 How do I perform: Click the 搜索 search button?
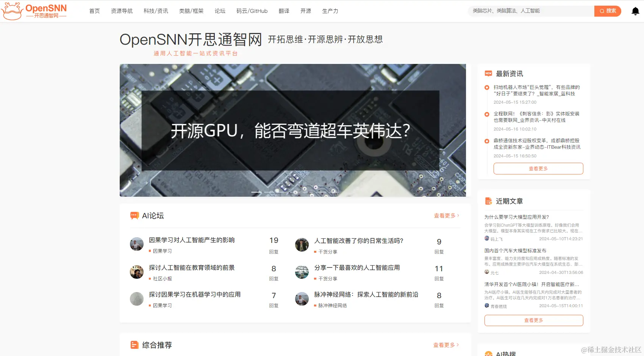point(608,11)
